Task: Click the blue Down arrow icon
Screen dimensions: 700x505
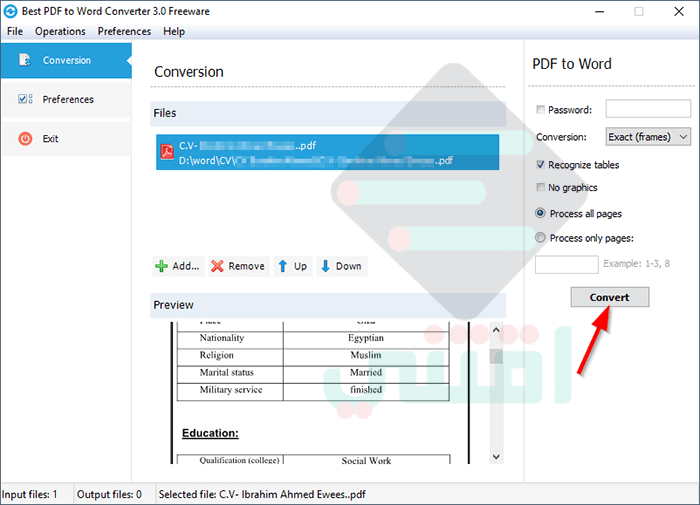Action: (x=325, y=266)
